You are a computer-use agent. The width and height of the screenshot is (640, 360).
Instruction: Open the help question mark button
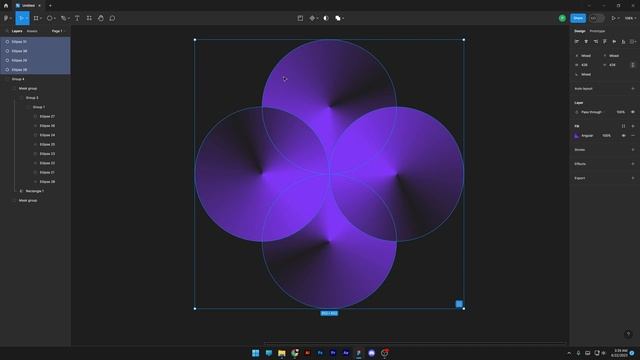(x=628, y=334)
